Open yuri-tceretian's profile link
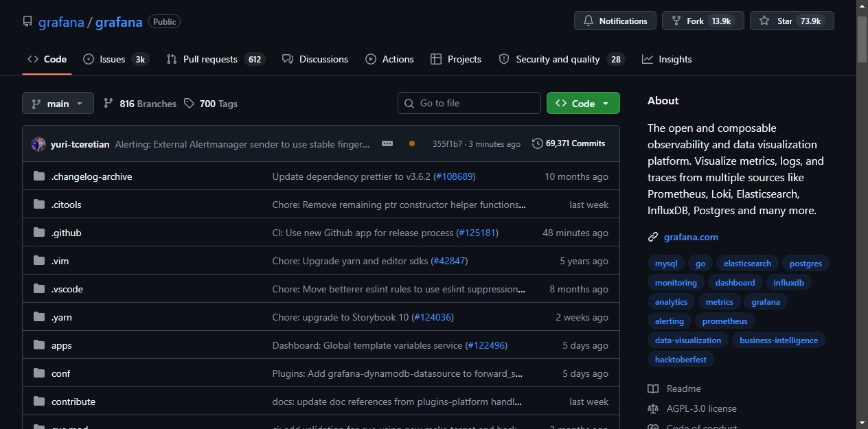The image size is (868, 429). click(80, 144)
